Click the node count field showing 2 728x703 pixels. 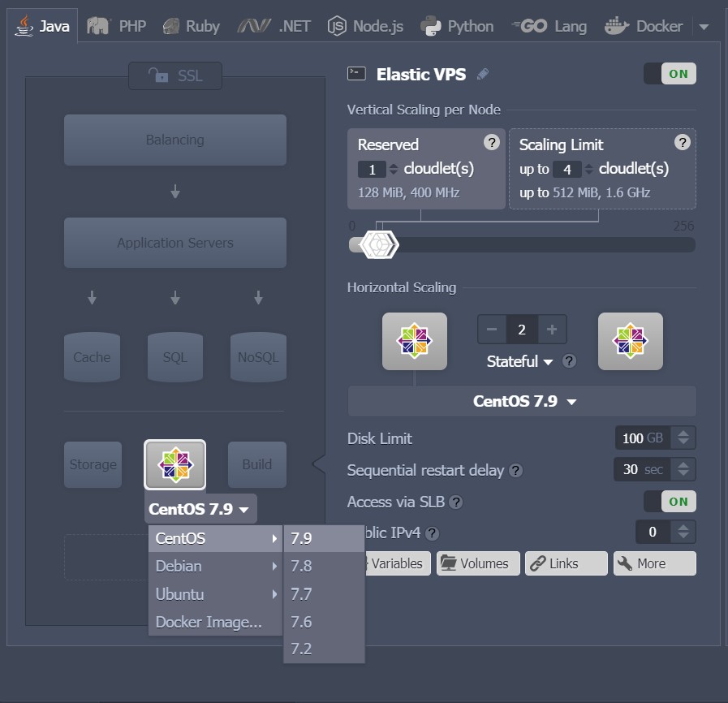[x=522, y=330]
